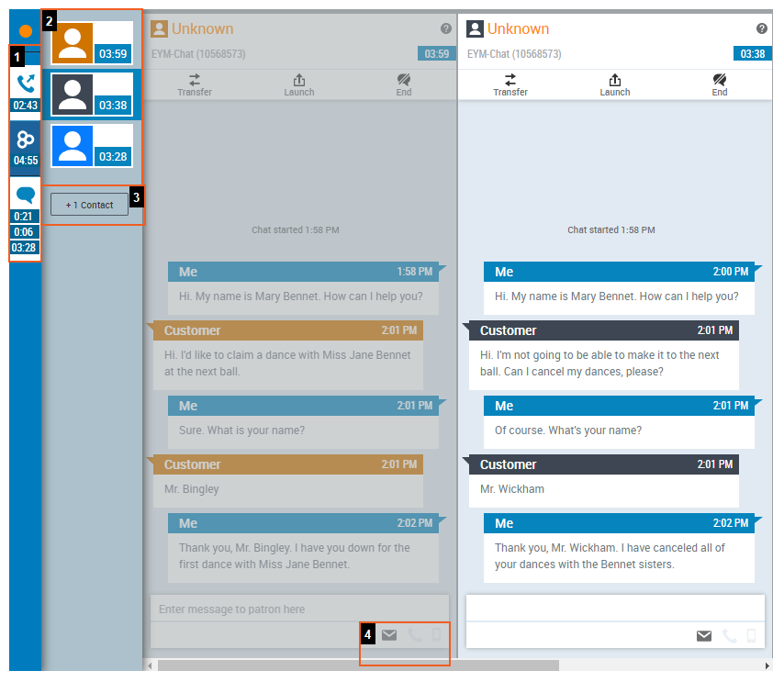The width and height of the screenshot is (784, 682).
Task: Click the mobile icon in right chat
Action: 751,635
